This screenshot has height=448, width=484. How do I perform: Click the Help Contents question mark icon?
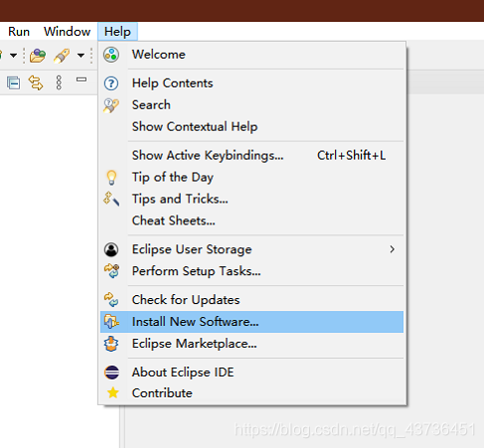click(x=111, y=83)
